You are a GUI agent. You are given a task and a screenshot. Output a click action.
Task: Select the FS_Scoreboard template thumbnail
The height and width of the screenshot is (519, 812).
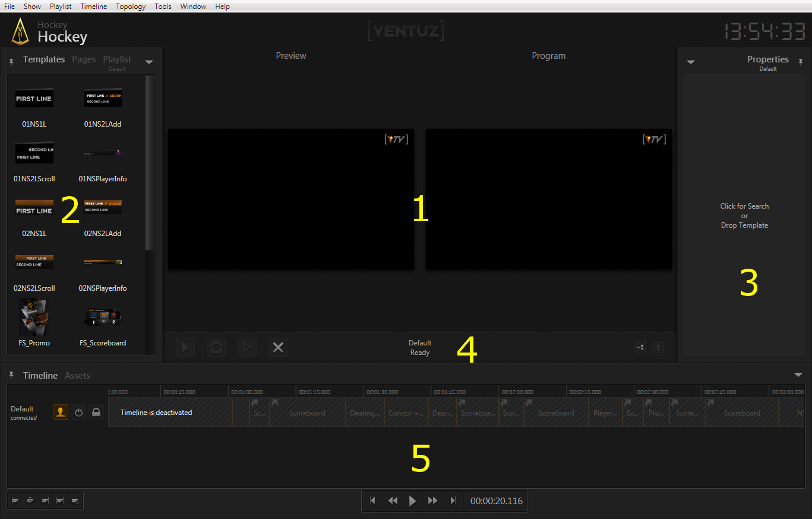(x=103, y=319)
